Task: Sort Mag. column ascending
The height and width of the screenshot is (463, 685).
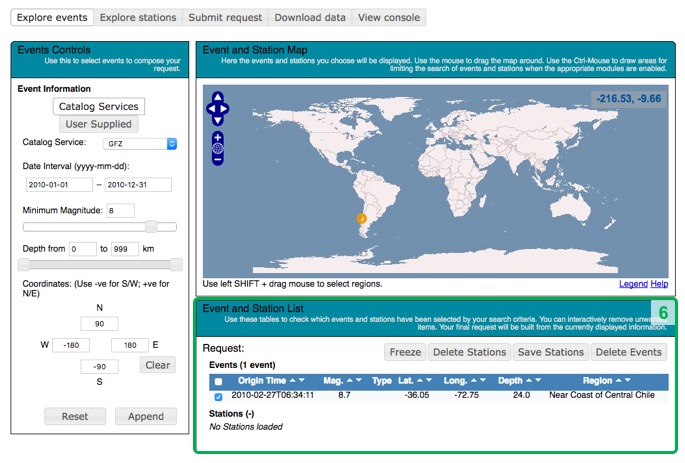Action: [x=349, y=380]
